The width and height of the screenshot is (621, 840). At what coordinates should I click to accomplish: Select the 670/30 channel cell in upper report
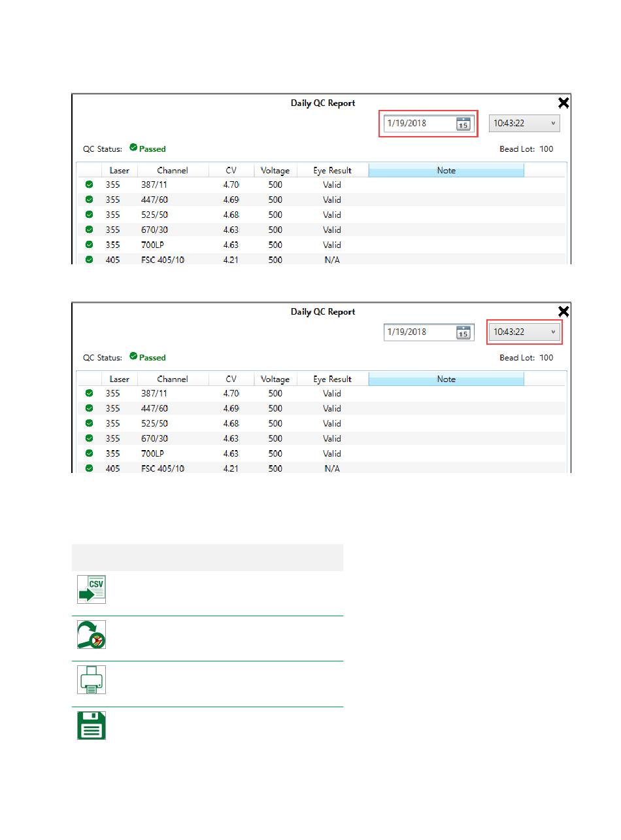pyautogui.click(x=155, y=230)
